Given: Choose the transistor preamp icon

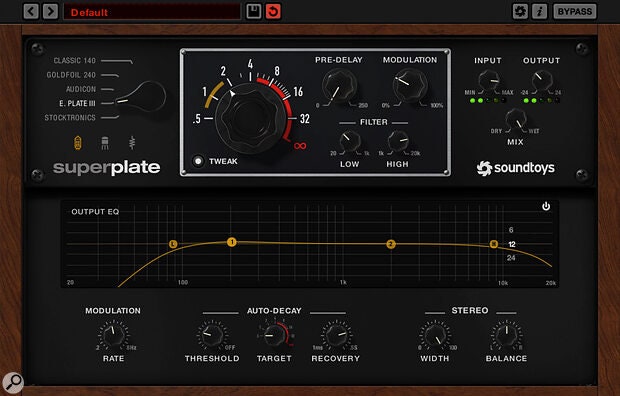Looking at the screenshot, I should click(105, 143).
